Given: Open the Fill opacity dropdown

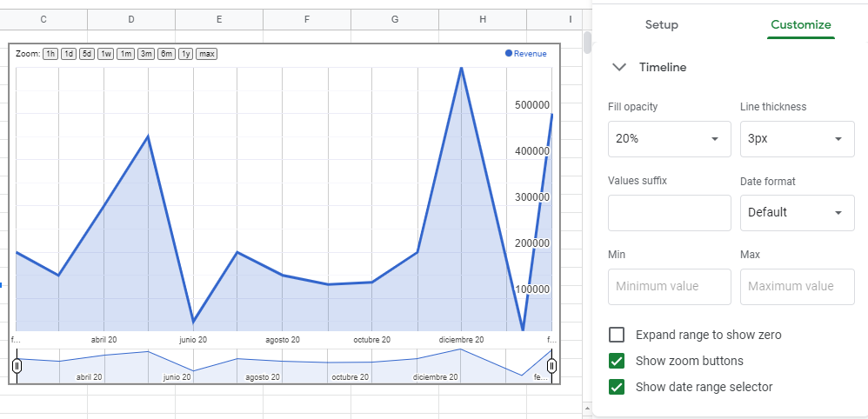Looking at the screenshot, I should (669, 139).
